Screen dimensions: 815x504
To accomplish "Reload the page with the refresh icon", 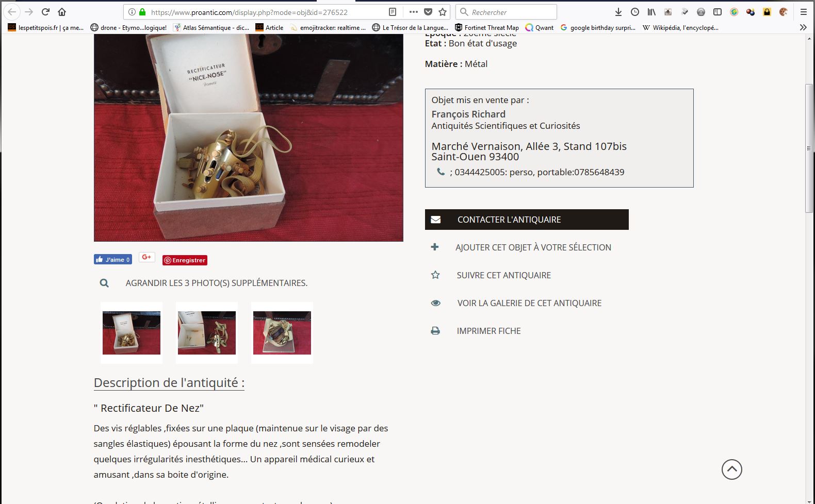I will (45, 12).
